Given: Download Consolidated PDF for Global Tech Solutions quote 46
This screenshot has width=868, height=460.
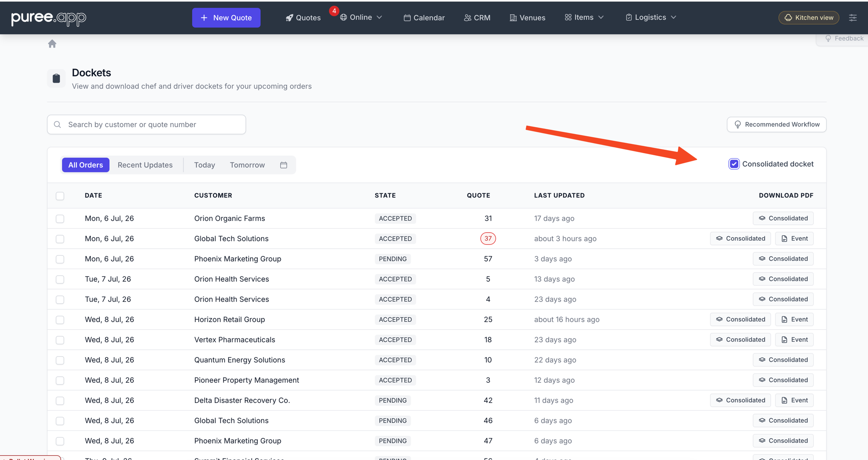Looking at the screenshot, I should (783, 421).
